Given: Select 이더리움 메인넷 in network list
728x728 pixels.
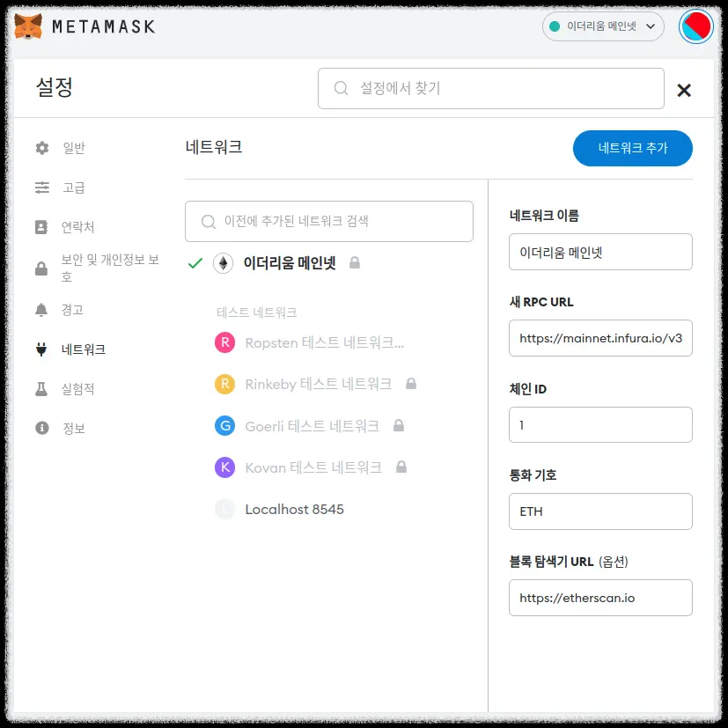Looking at the screenshot, I should tap(290, 263).
